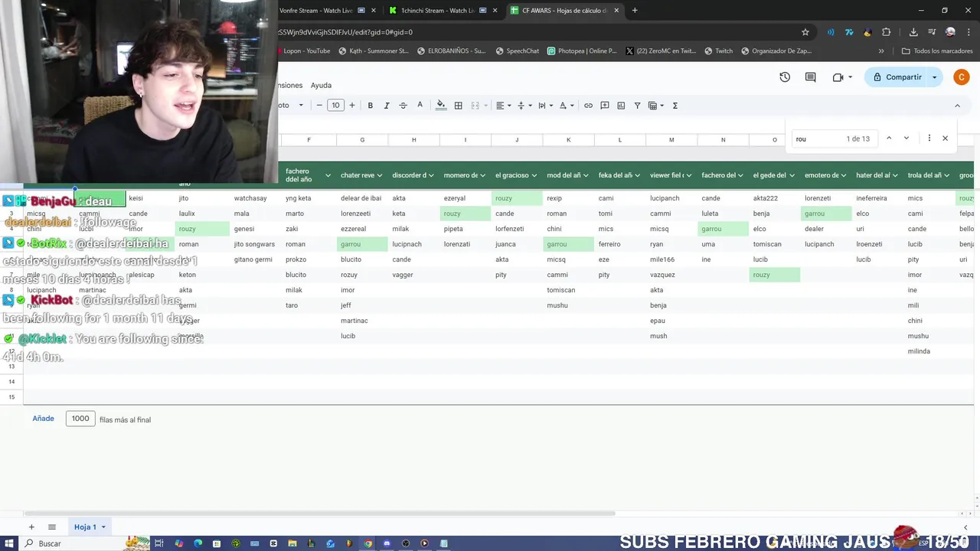Open the cell fill color picker
The width and height of the screenshot is (980, 551).
coord(441,106)
